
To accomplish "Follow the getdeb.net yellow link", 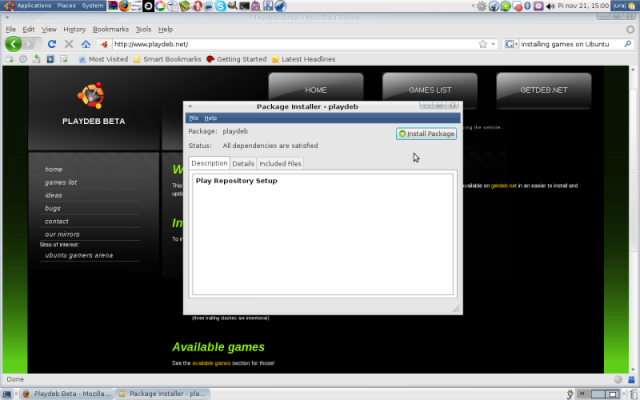I will (503, 186).
